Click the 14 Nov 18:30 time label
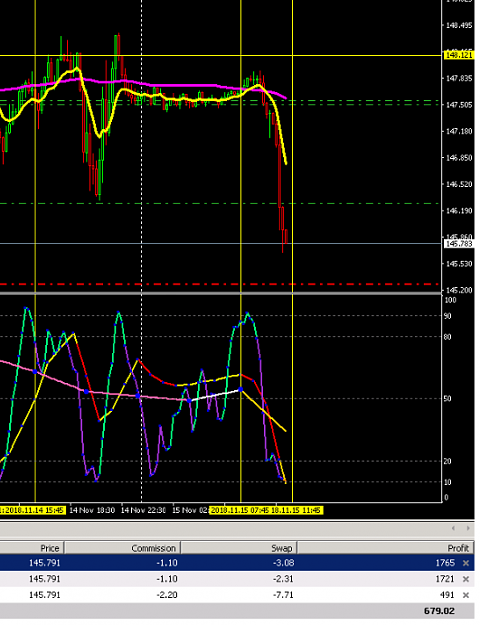Image resolution: width=480 pixels, height=625 pixels. [x=92, y=511]
